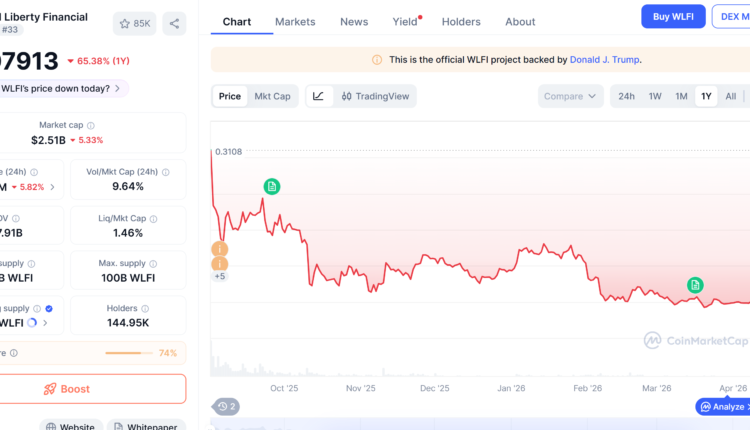Click the history icon labeled 2
Viewport: 750px width, 430px height.
click(x=225, y=406)
